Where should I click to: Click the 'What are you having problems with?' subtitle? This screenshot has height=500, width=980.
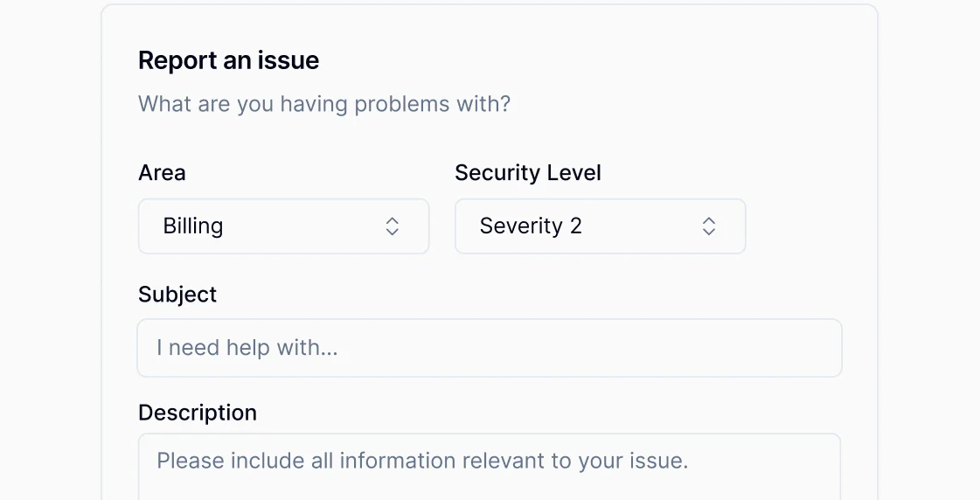tap(324, 105)
